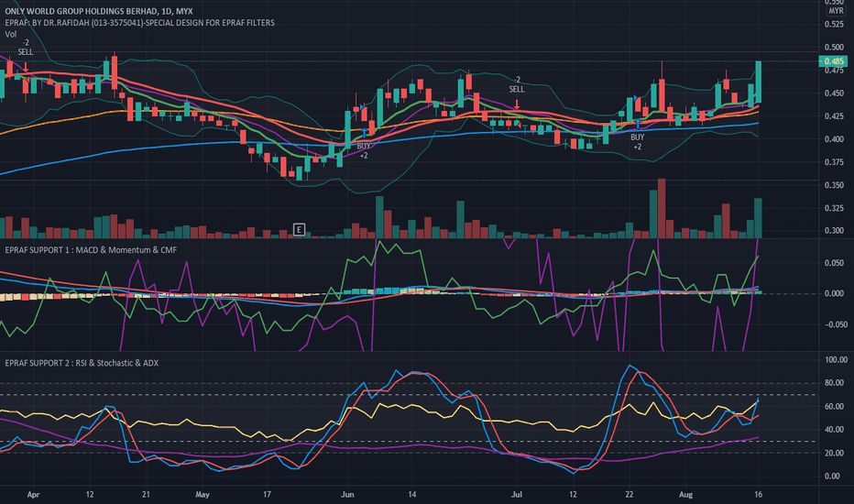854x504 pixels.
Task: Click the Aug date label on time axis
Action: (685, 495)
